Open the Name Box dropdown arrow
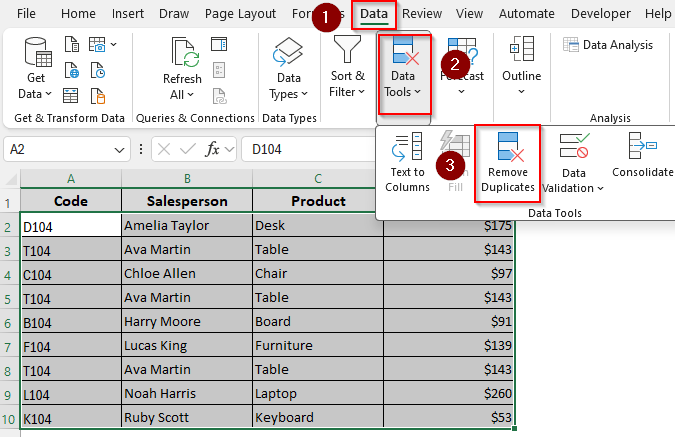This screenshot has width=675, height=437. [119, 150]
